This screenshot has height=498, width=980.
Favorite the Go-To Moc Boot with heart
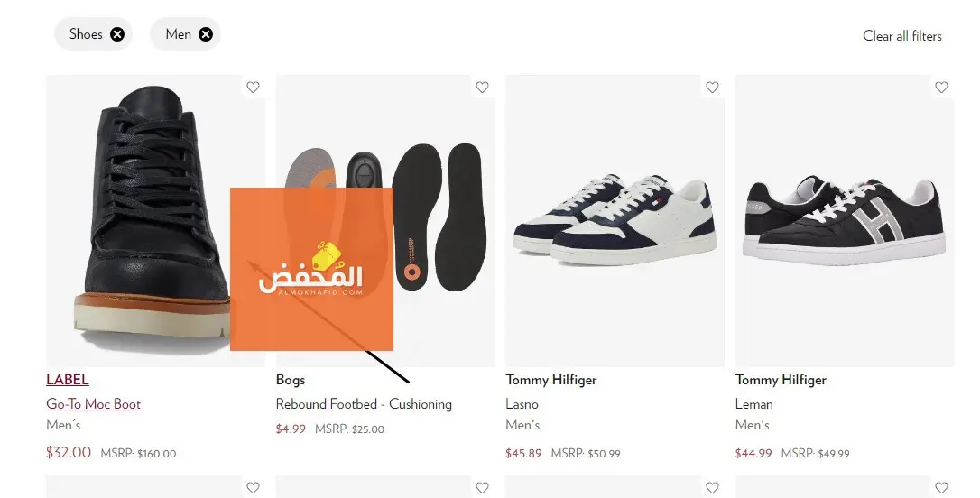click(x=253, y=88)
